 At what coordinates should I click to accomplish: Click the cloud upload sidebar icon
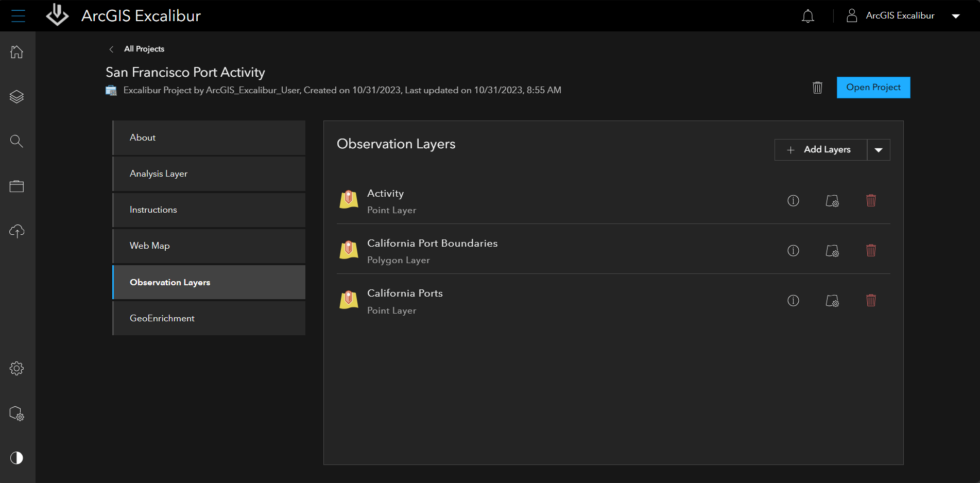[17, 231]
